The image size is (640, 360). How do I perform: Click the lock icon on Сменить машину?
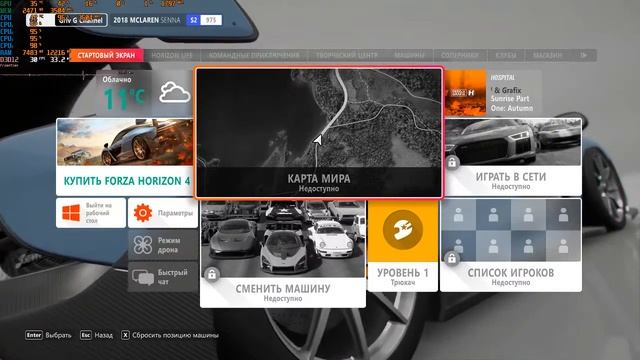coord(212,274)
